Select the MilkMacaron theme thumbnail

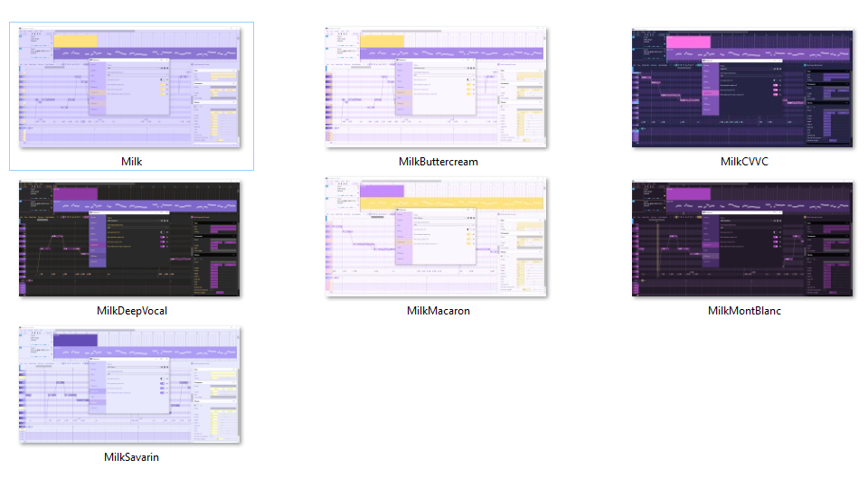(436, 238)
